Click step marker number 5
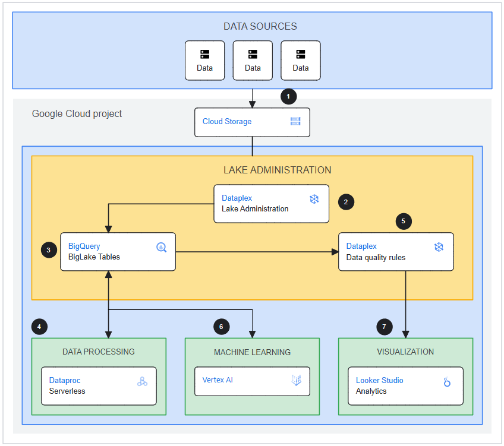This screenshot has height=446, width=504. [404, 221]
